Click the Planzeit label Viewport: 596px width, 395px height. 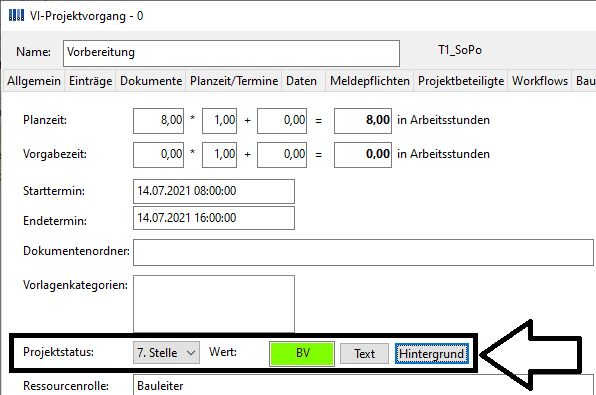45,120
